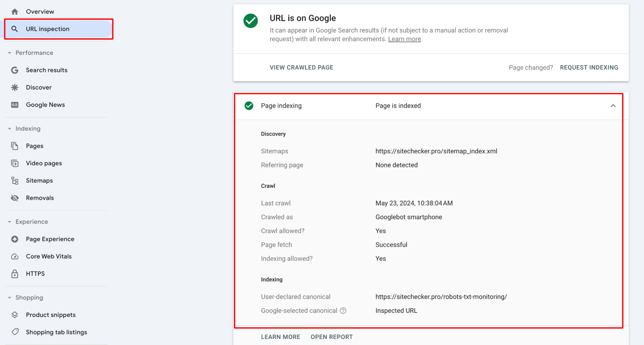Click OPEN REPORT
Screen dimensions: 644x345
click(x=332, y=337)
